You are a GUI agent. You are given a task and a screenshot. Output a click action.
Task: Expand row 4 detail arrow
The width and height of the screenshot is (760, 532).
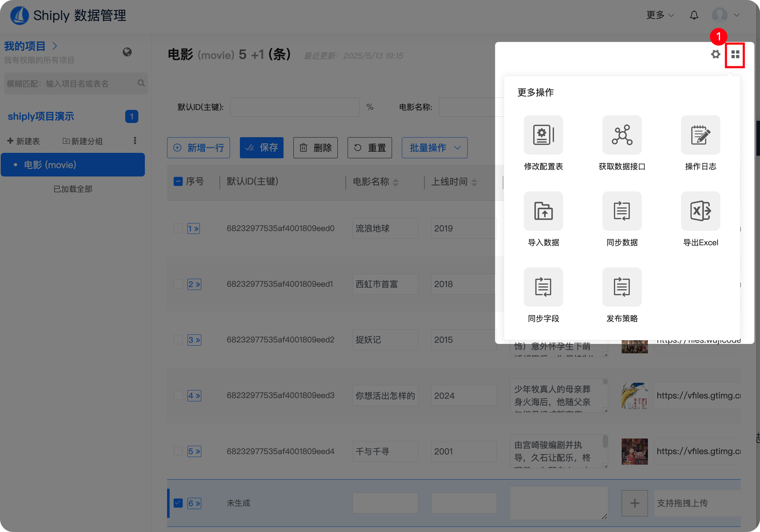click(x=194, y=396)
